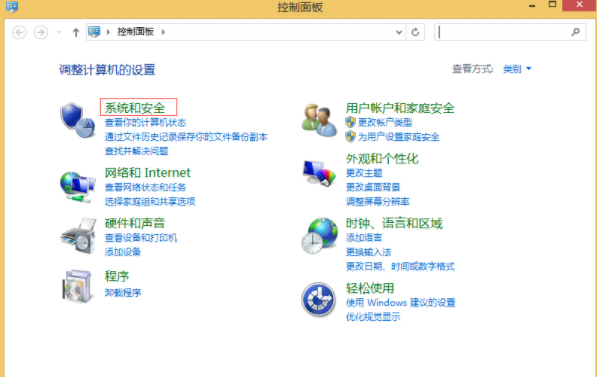Open the User Accounts people icon
The width and height of the screenshot is (597, 377).
pos(319,120)
